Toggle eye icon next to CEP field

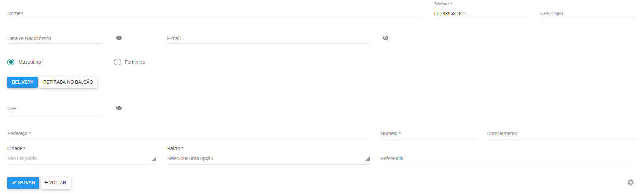[119, 108]
